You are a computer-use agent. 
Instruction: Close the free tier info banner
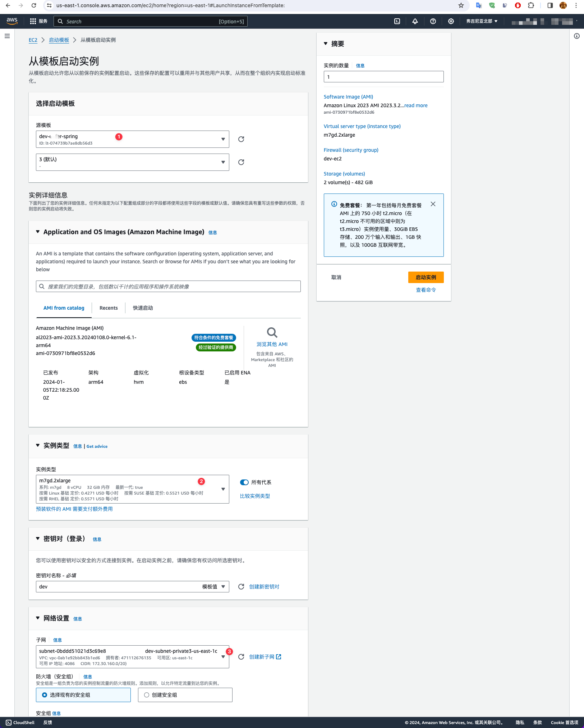pos(433,204)
